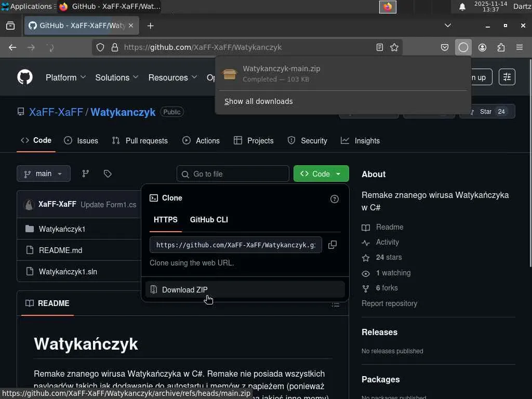This screenshot has height=399, width=532.
Task: Open the README.md file
Action: click(x=60, y=250)
